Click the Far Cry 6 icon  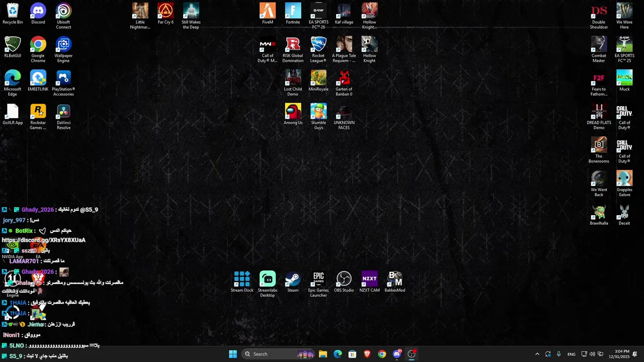pyautogui.click(x=166, y=14)
